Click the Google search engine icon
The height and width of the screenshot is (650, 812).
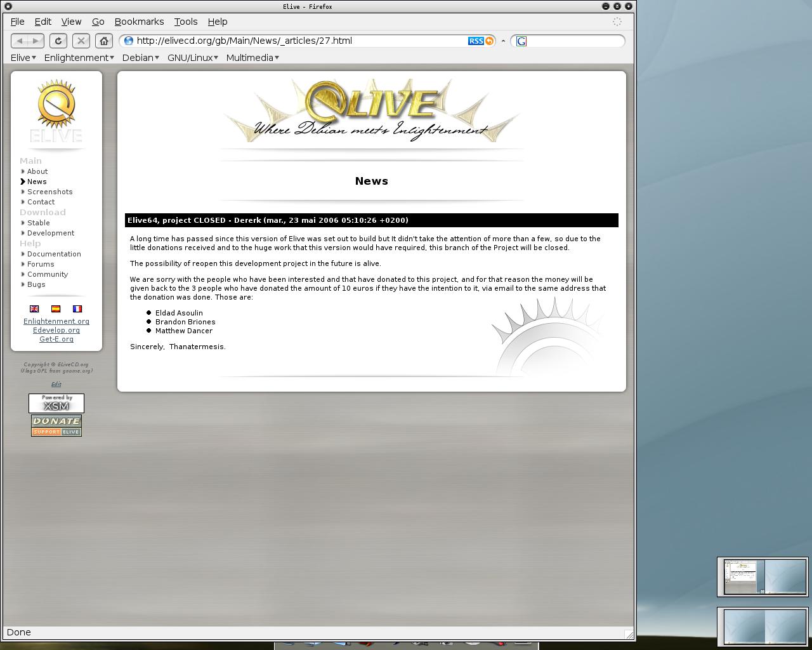point(521,41)
